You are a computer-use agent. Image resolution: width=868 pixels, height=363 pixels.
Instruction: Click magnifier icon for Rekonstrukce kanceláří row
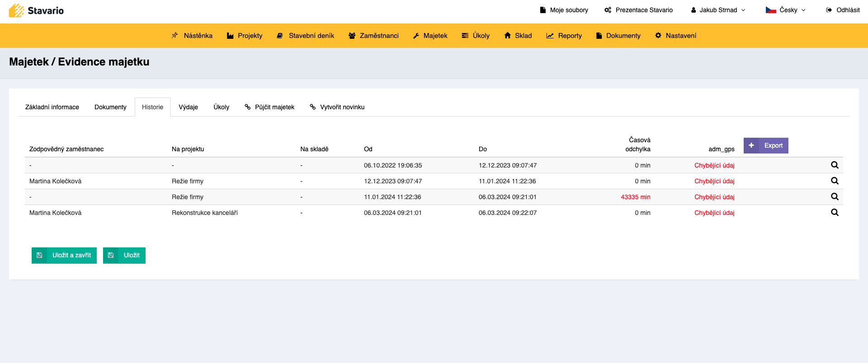[x=835, y=213]
